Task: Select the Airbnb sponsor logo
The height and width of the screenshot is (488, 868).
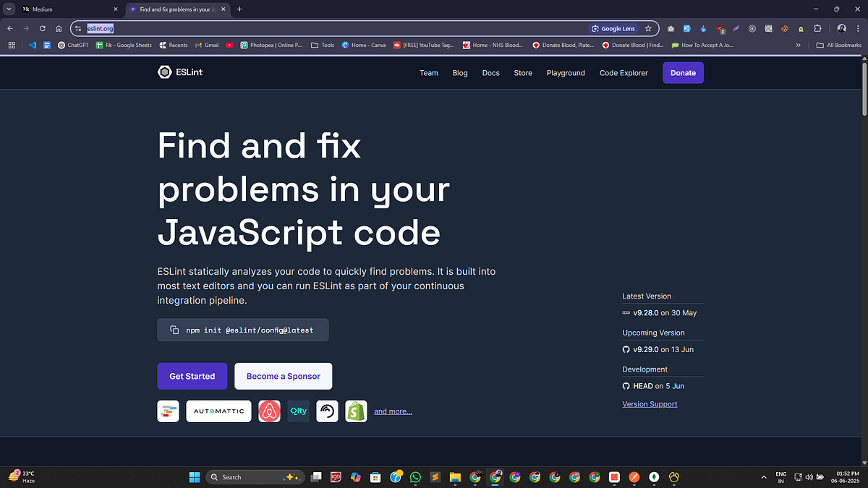Action: click(269, 411)
